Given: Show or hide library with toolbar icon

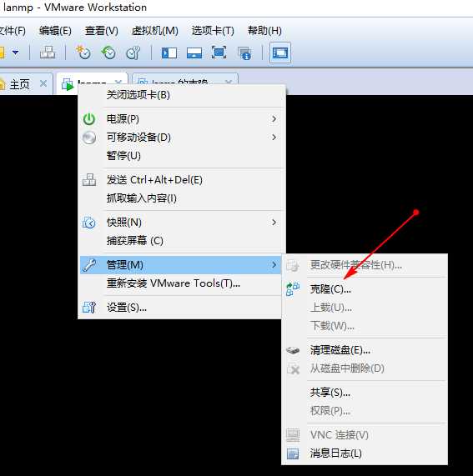Looking at the screenshot, I should (169, 53).
